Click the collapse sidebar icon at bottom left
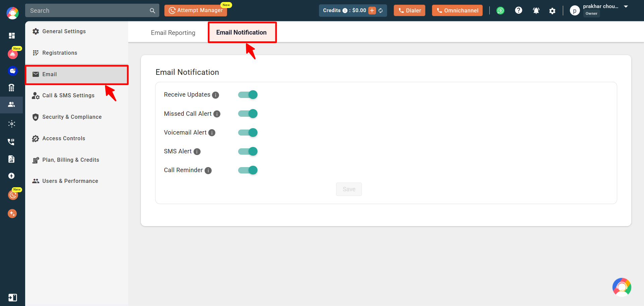 pyautogui.click(x=12, y=298)
